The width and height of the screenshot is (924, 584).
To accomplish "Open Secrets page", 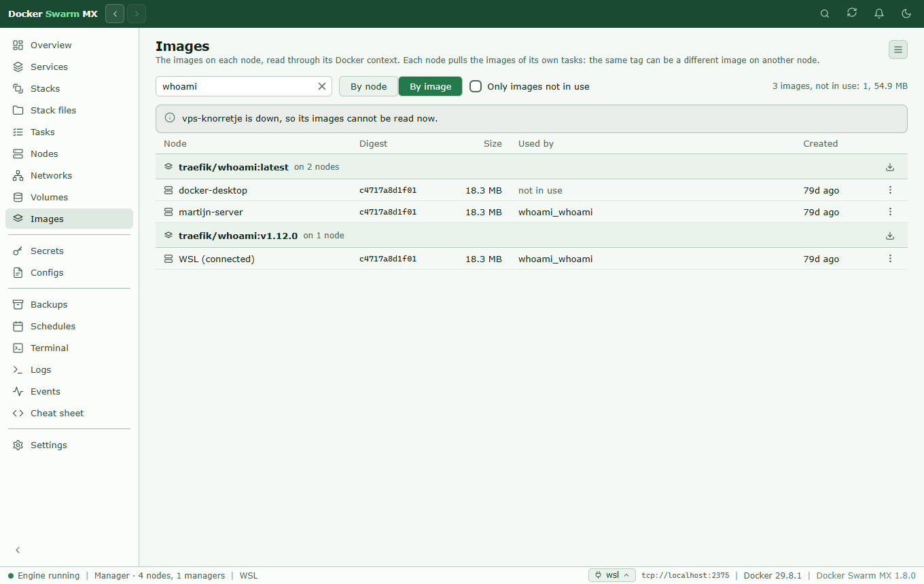I will click(x=69, y=251).
